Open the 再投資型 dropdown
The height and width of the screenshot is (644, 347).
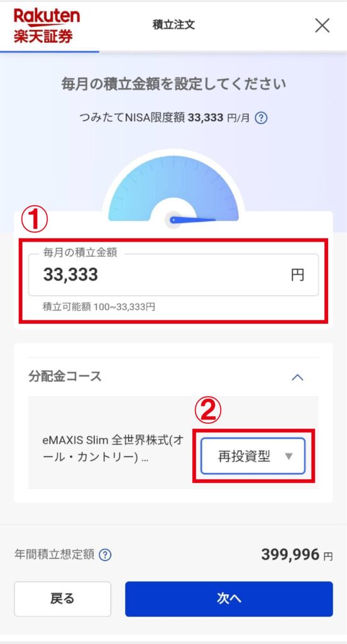coord(253,457)
